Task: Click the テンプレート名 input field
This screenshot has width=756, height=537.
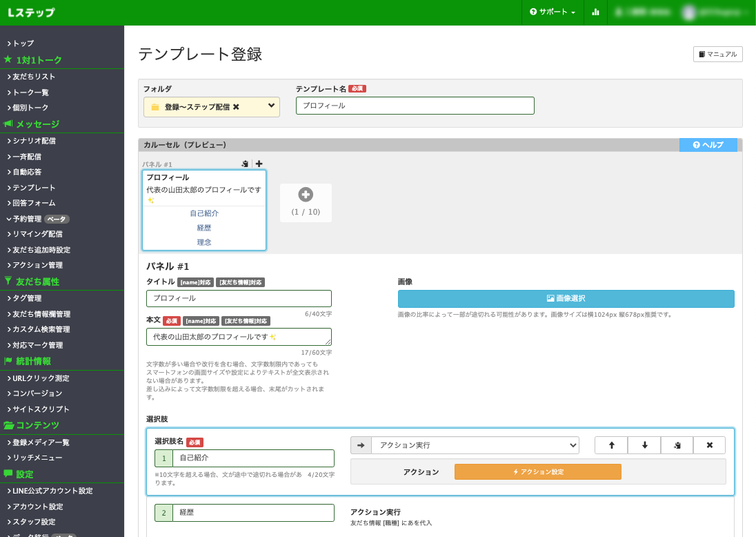Action: (415, 106)
